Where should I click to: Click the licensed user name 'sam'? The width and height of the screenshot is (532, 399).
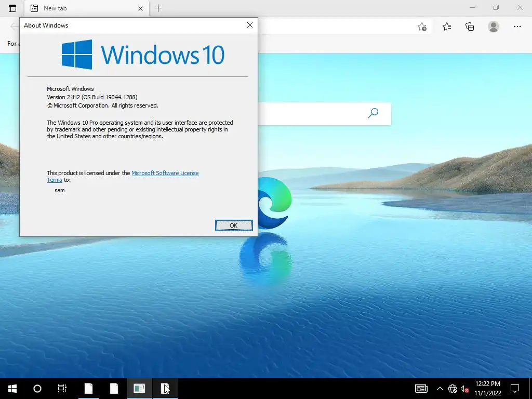[60, 190]
